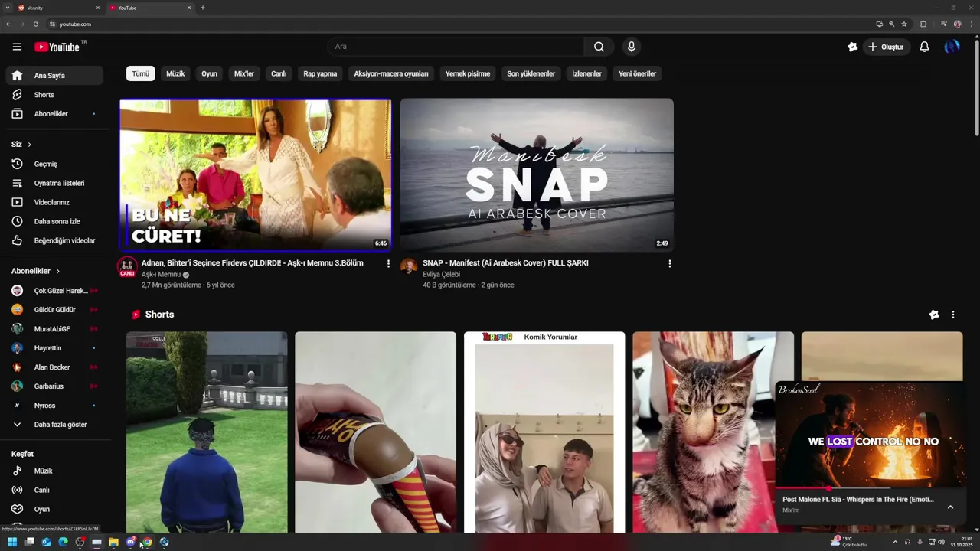The image size is (980, 551).
Task: Open Müzik under Keşfet
Action: [x=54, y=471]
